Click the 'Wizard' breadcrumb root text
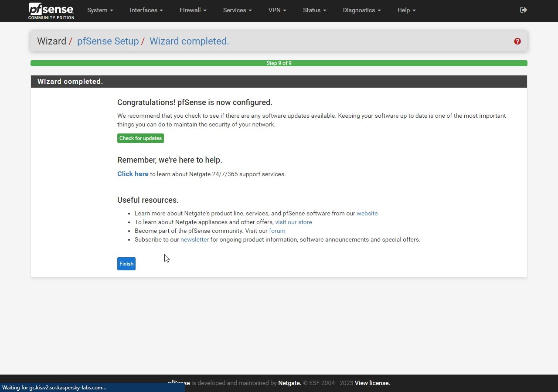The width and height of the screenshot is (558, 392). coord(51,41)
